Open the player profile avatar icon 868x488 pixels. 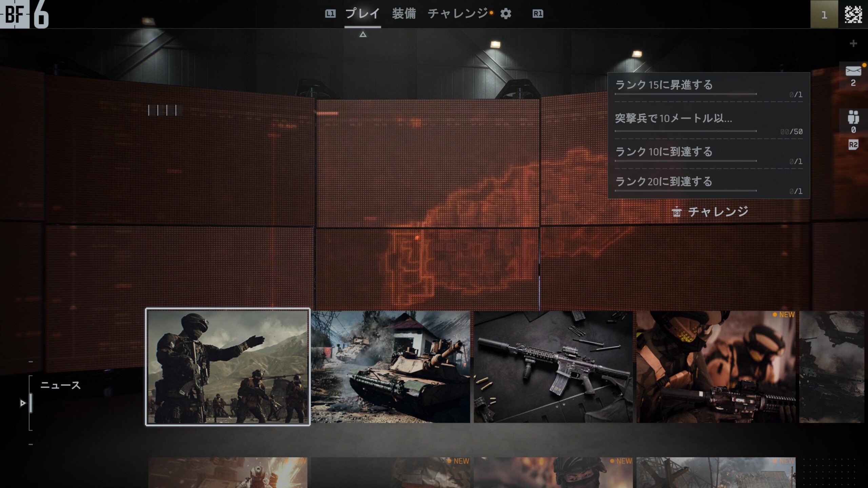(853, 14)
